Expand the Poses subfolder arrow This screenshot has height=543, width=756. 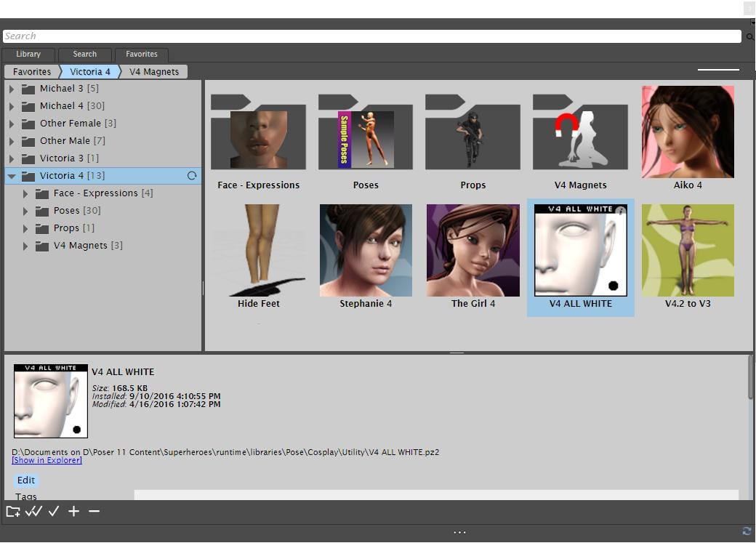(x=25, y=211)
